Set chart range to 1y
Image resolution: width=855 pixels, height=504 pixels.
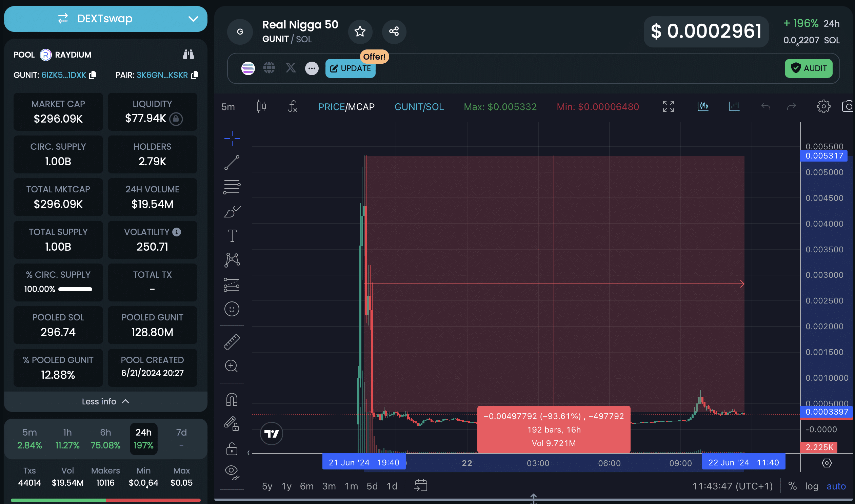(286, 486)
